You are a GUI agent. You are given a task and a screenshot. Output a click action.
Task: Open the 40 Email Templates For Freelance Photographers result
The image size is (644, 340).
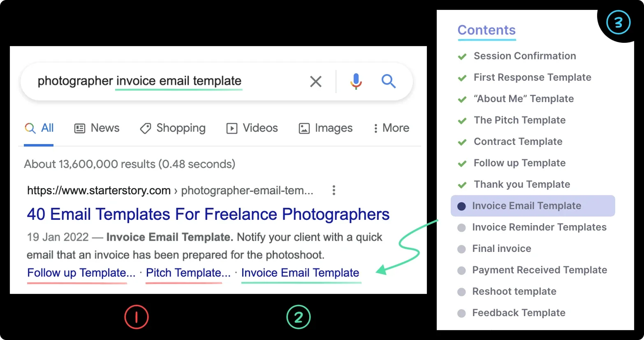[x=208, y=214]
